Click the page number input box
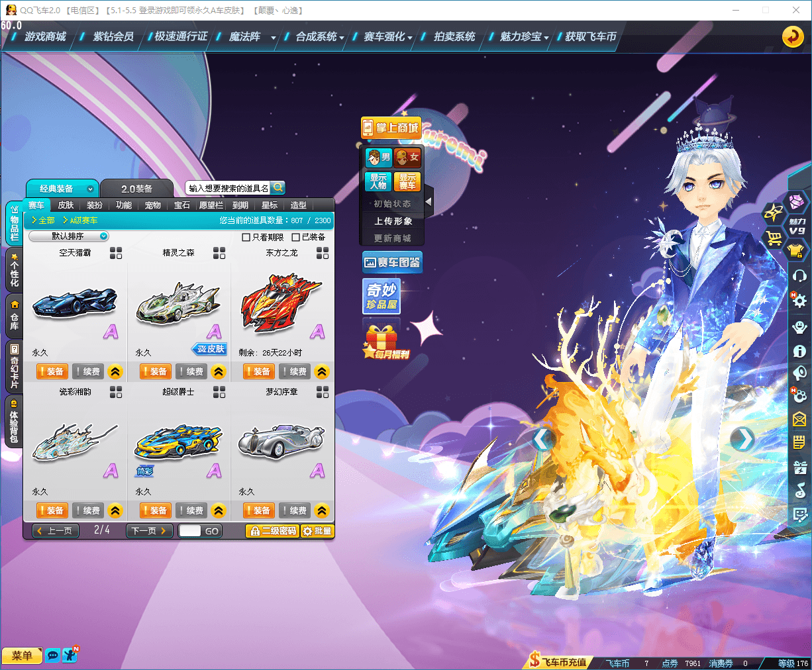Screen dimensions: 812x670 pos(190,531)
